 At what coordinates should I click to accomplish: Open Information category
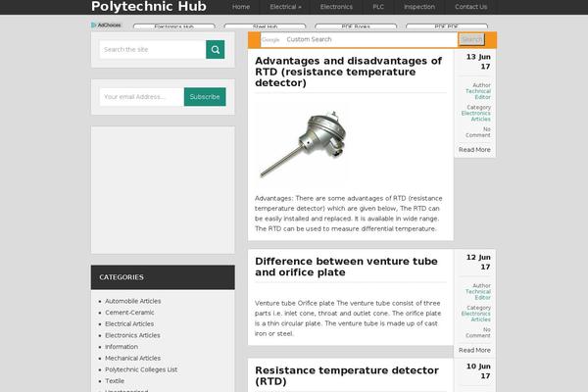[122, 347]
